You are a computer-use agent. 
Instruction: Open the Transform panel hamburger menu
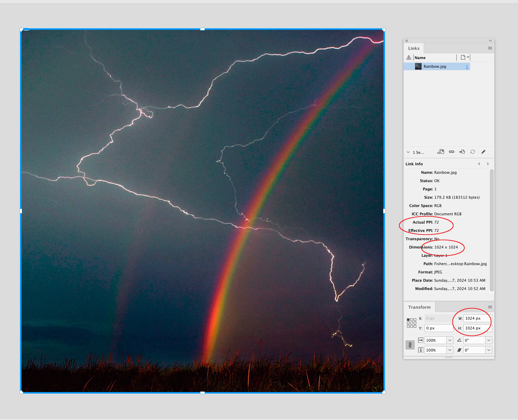(490, 307)
